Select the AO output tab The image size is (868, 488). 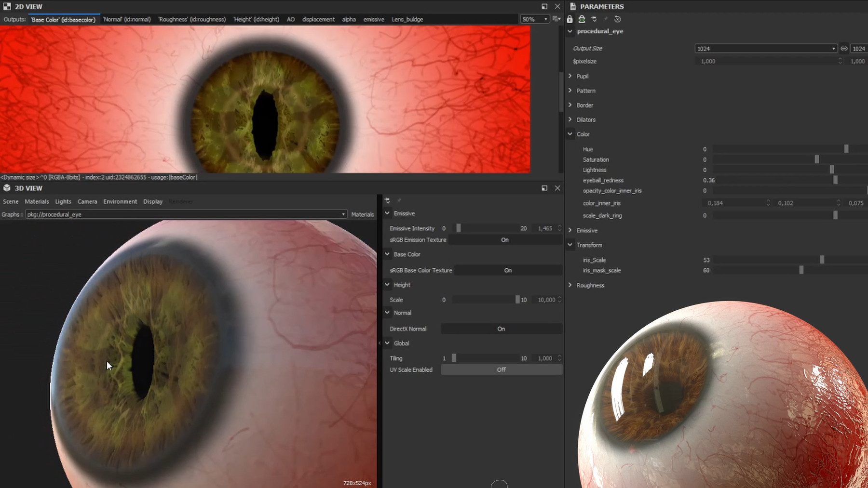(291, 19)
